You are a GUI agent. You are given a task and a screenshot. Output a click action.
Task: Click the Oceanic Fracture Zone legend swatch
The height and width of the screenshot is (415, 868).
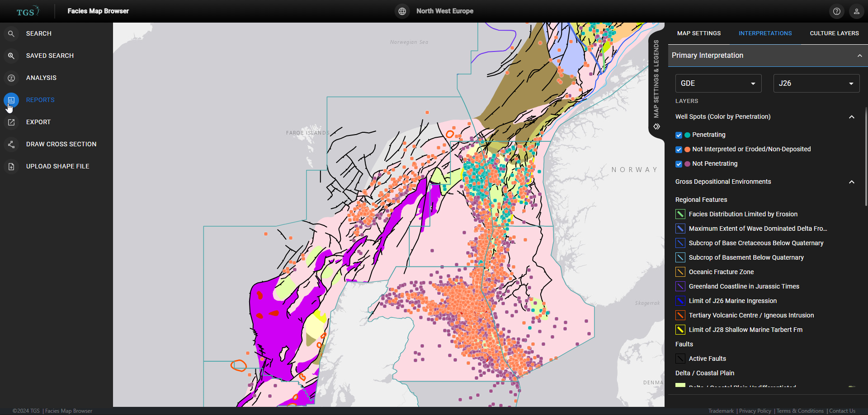680,272
